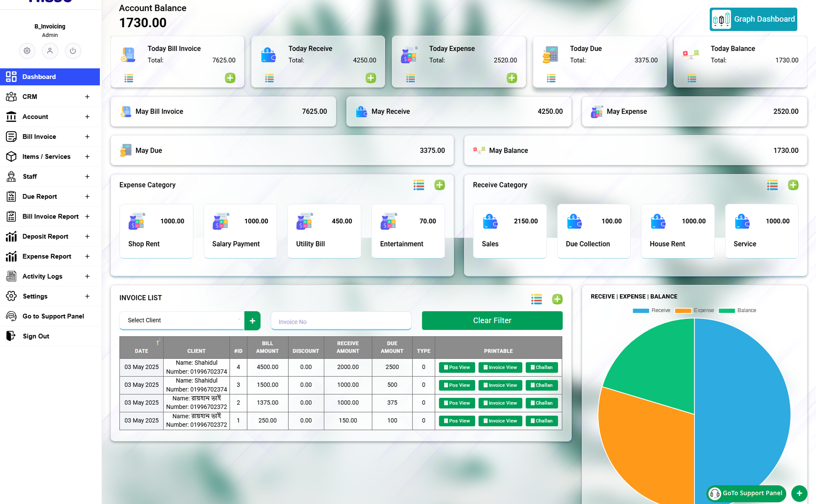816x504 pixels.
Task: Open the Graph Dashboard button
Action: pyautogui.click(x=753, y=19)
